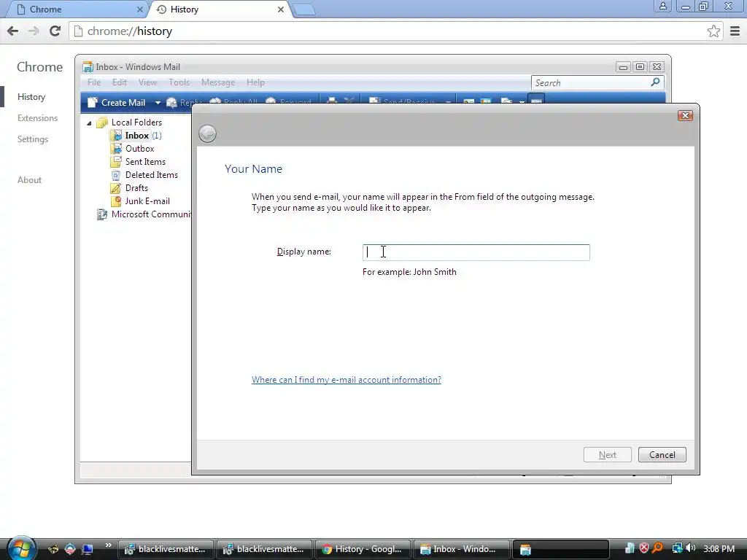Click About in Chrome sidebar
Image resolution: width=747 pixels, height=560 pixels.
coord(29,180)
